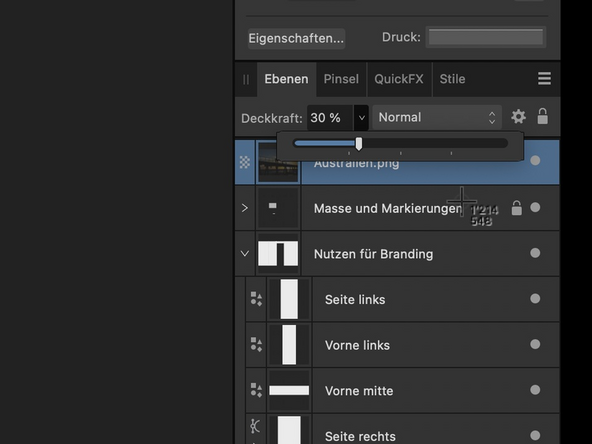Toggle the Deckkraft slider dropdown arrow
This screenshot has height=444, width=592.
point(361,118)
